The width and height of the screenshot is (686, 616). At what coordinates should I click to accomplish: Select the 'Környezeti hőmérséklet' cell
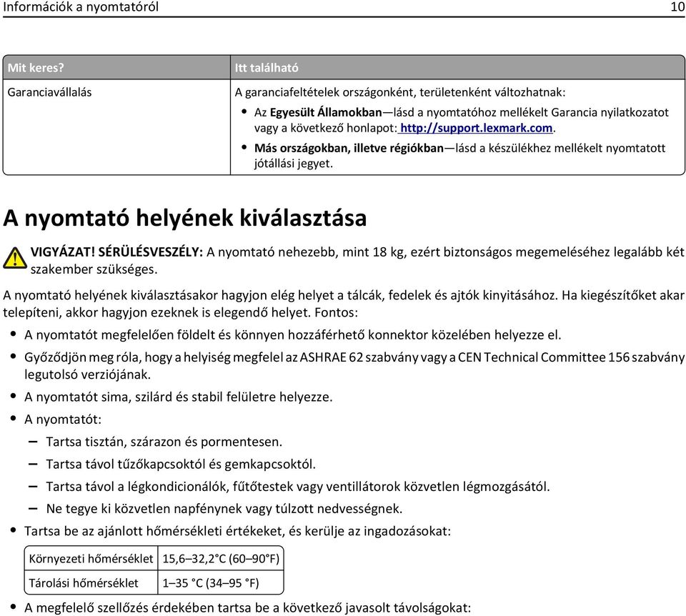(91, 559)
